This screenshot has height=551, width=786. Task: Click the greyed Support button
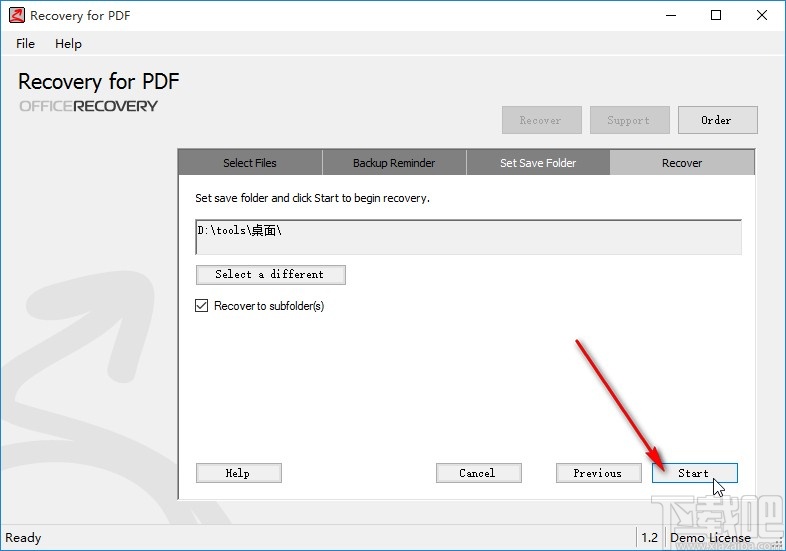[x=630, y=120]
